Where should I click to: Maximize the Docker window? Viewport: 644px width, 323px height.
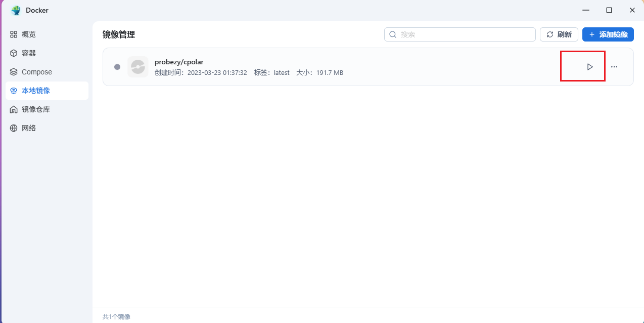609,10
